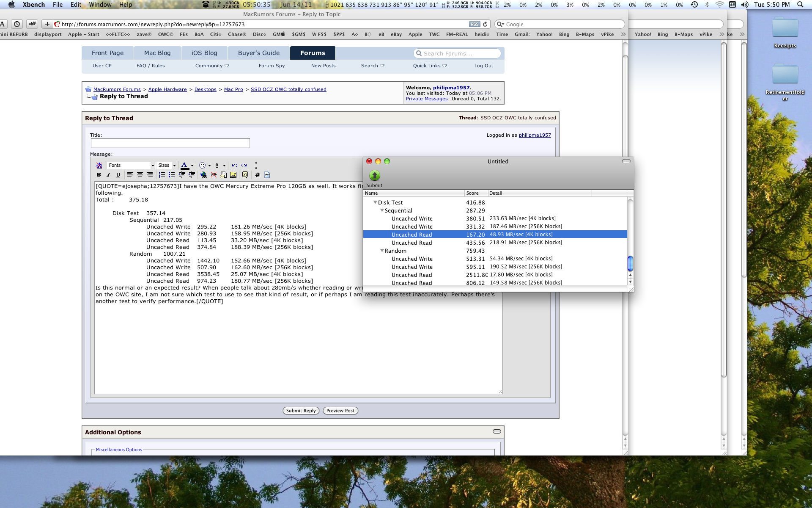Click the Search Forums field

(457, 53)
